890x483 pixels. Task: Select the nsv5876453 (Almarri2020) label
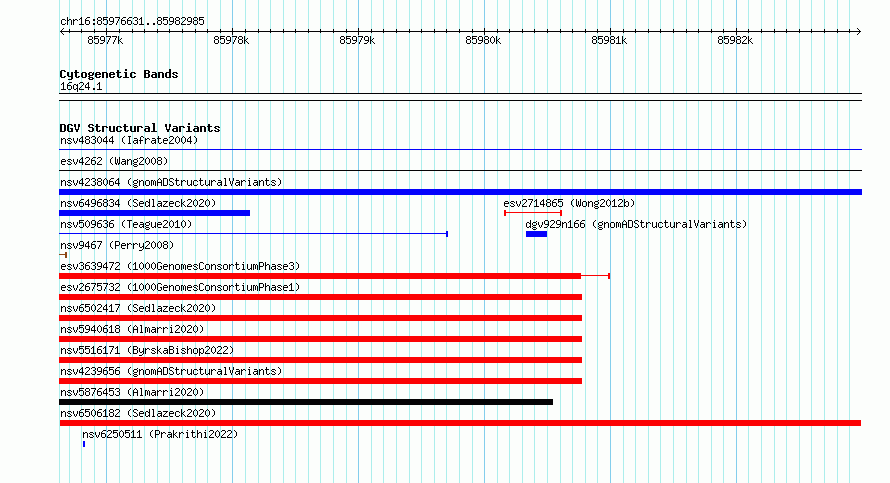click(x=132, y=392)
